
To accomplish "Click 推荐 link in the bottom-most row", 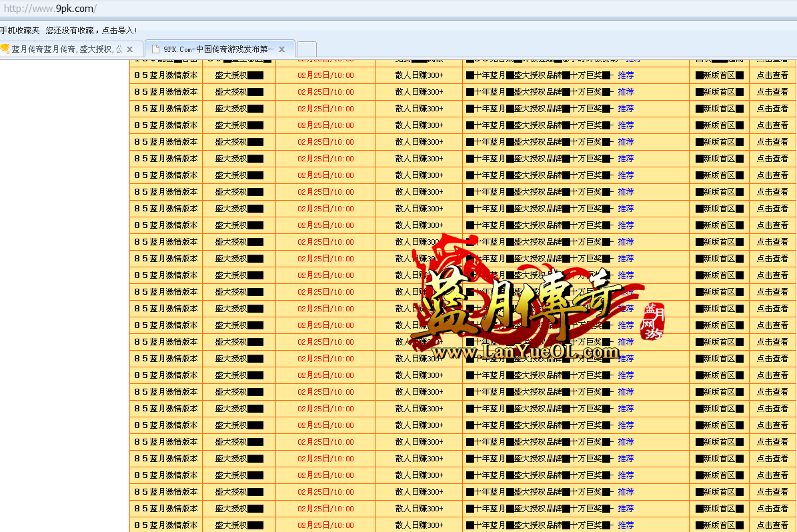I will pyautogui.click(x=626, y=525).
